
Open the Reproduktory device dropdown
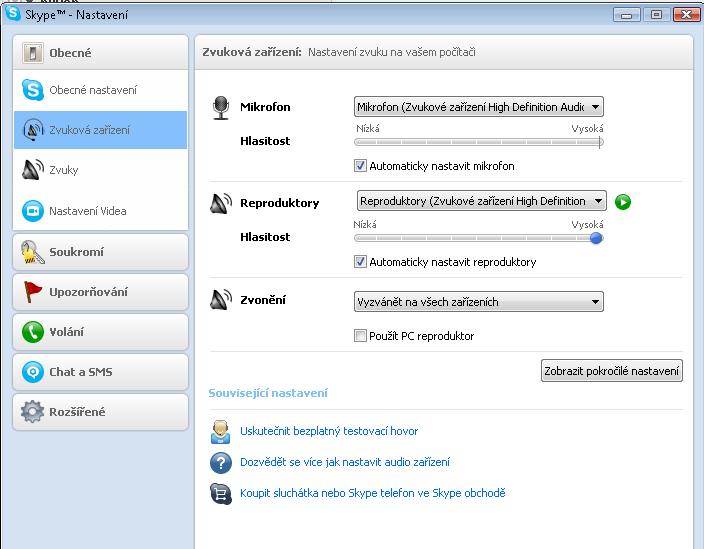(x=481, y=201)
